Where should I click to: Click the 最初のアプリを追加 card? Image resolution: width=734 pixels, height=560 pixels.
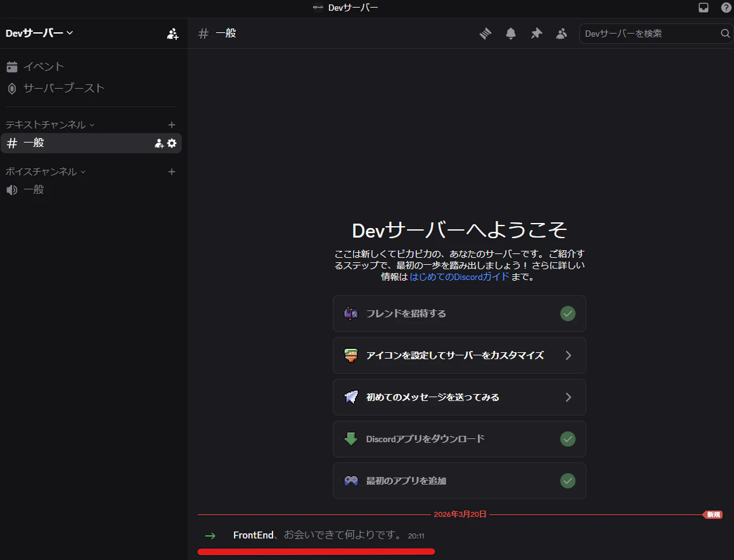pos(459,481)
